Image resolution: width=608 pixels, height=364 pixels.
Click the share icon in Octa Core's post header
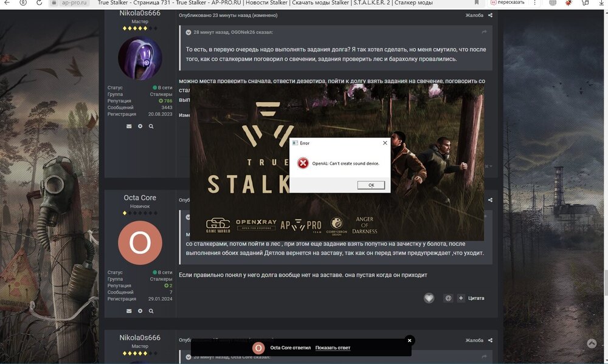point(490,200)
